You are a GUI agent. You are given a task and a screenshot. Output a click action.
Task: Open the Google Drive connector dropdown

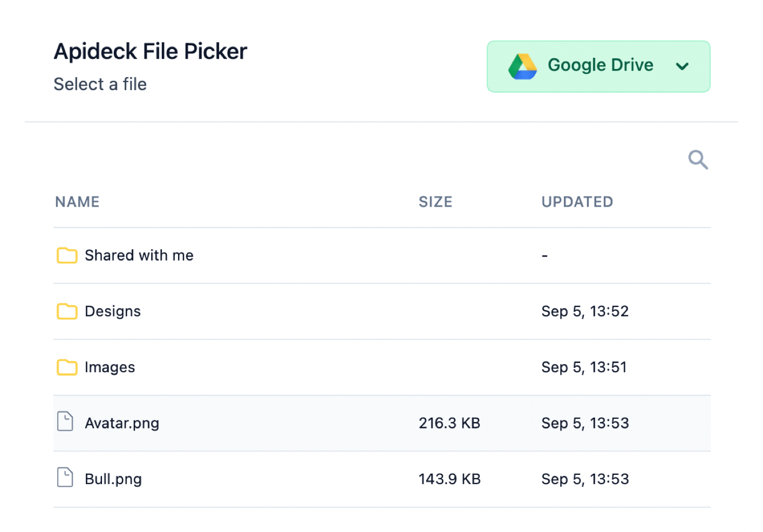tap(599, 66)
